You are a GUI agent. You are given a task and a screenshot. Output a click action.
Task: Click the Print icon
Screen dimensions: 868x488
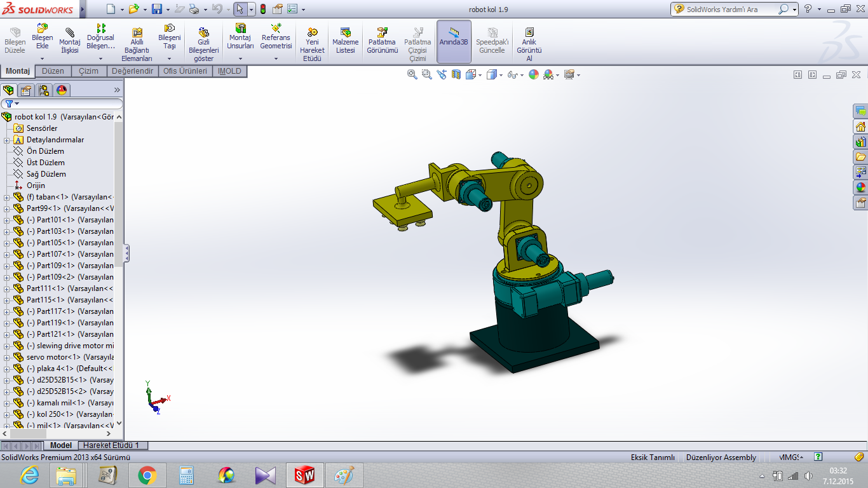pos(194,9)
